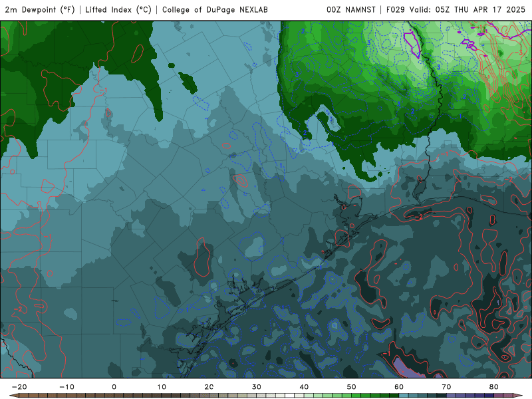
Task: Click the white swatch in the color bar
Action: pyautogui.click(x=289, y=396)
